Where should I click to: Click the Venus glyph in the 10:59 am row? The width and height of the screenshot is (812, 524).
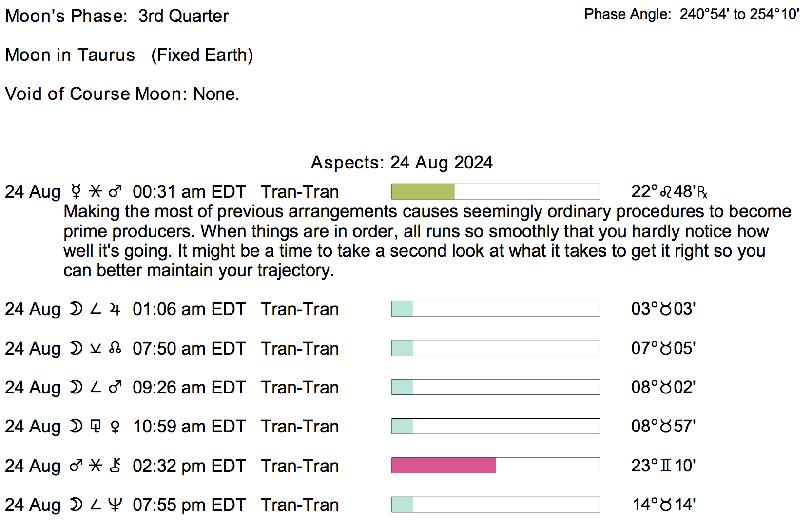tap(115, 427)
